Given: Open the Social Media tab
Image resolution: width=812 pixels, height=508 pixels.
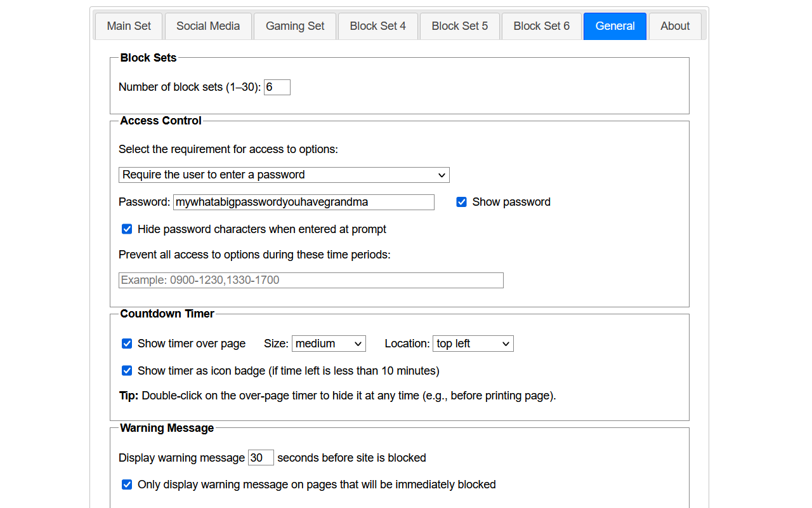Looking at the screenshot, I should click(x=208, y=26).
